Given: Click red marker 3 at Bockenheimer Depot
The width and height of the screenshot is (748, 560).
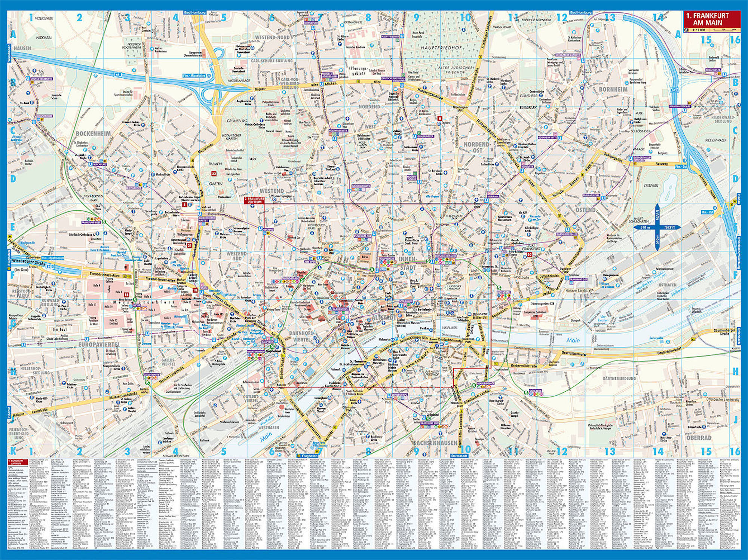Looking at the screenshot, I should pos(184,205).
